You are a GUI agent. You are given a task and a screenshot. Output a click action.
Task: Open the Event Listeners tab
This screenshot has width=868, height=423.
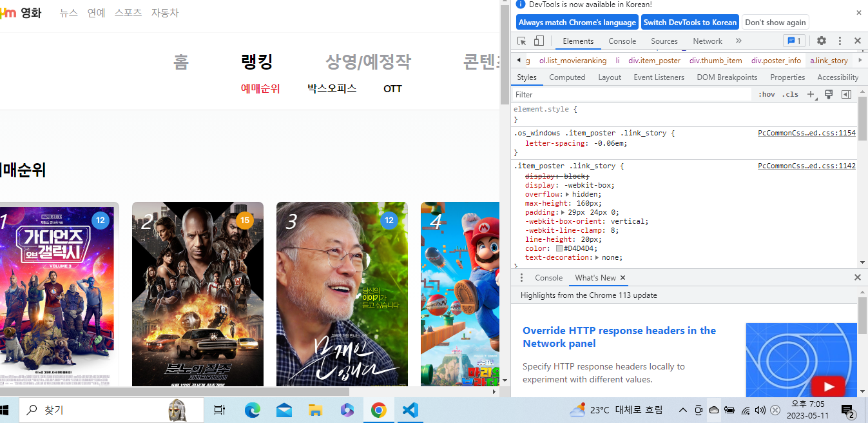point(659,77)
